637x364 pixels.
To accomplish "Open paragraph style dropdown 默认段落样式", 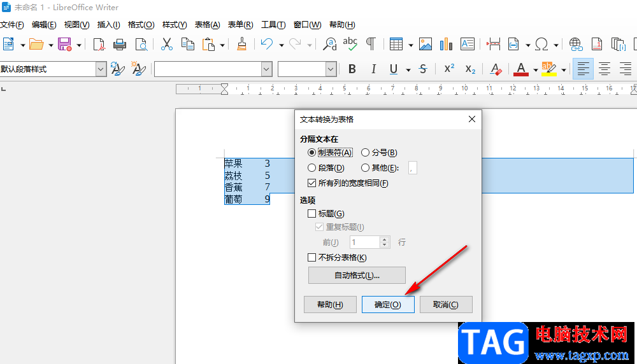I will [x=101, y=69].
